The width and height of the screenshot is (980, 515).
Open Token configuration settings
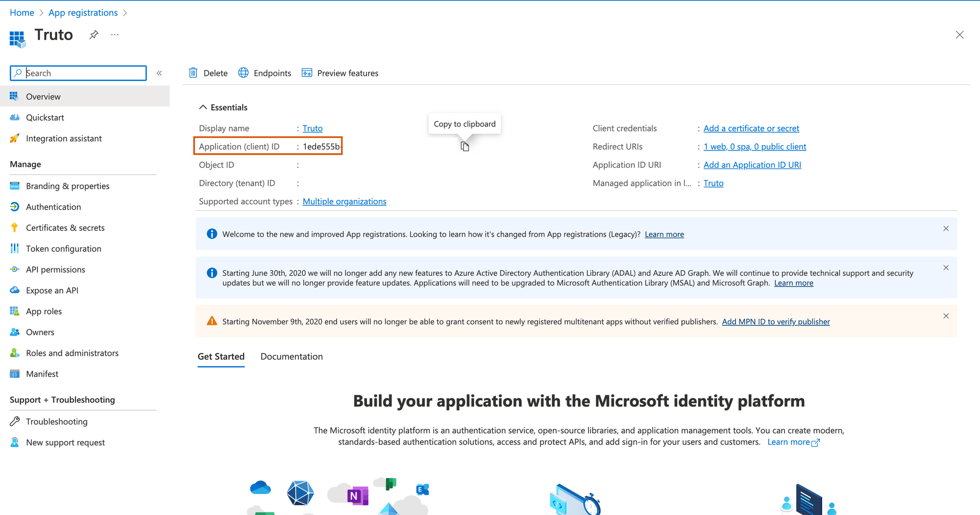pyautogui.click(x=63, y=248)
